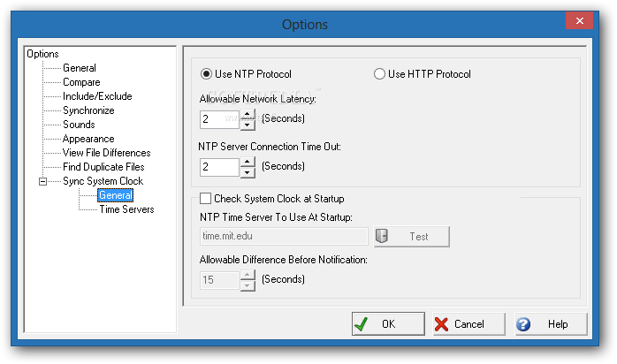Increase NTP Server Connection Time Out value
Screen dimensions: 617x364
click(248, 162)
